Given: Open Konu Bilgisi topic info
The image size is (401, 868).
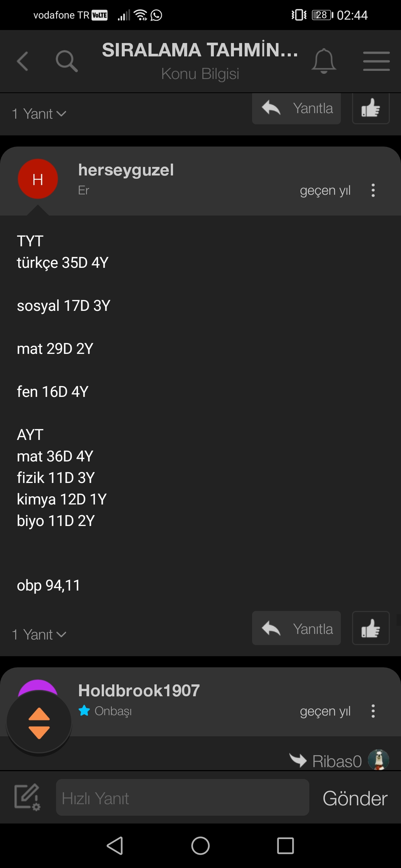Looking at the screenshot, I should click(200, 74).
